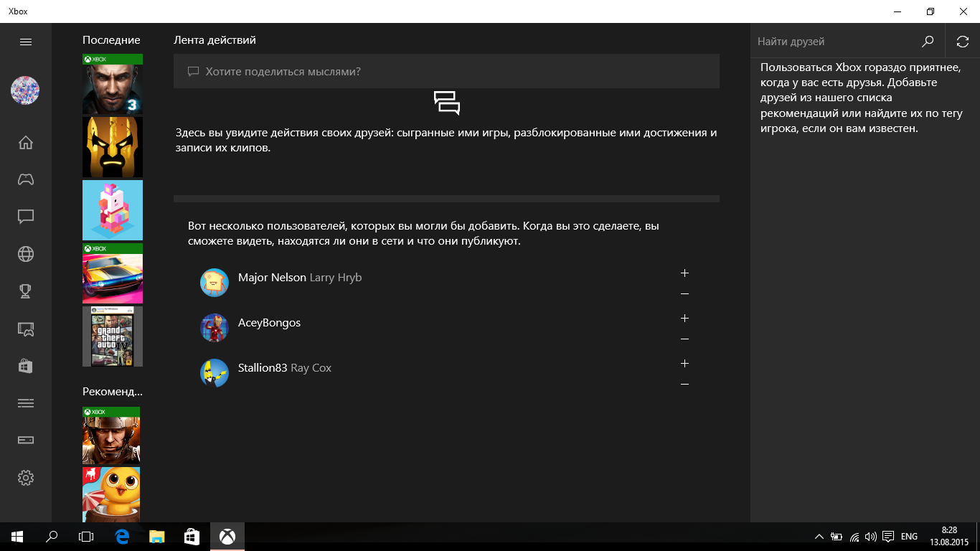
Task: Open Stallion83 profile name
Action: [x=263, y=368]
